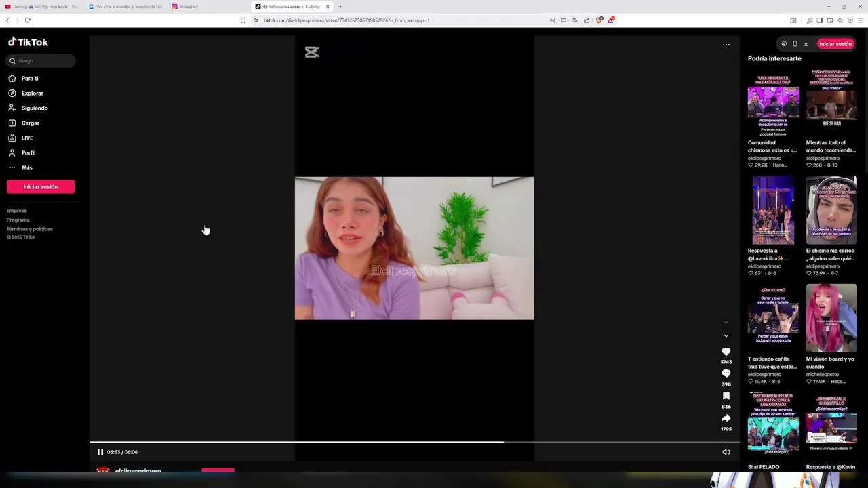This screenshot has width=868, height=488.
Task: Open 'Mi visión board y yo' thumbnail
Action: pyautogui.click(x=831, y=318)
